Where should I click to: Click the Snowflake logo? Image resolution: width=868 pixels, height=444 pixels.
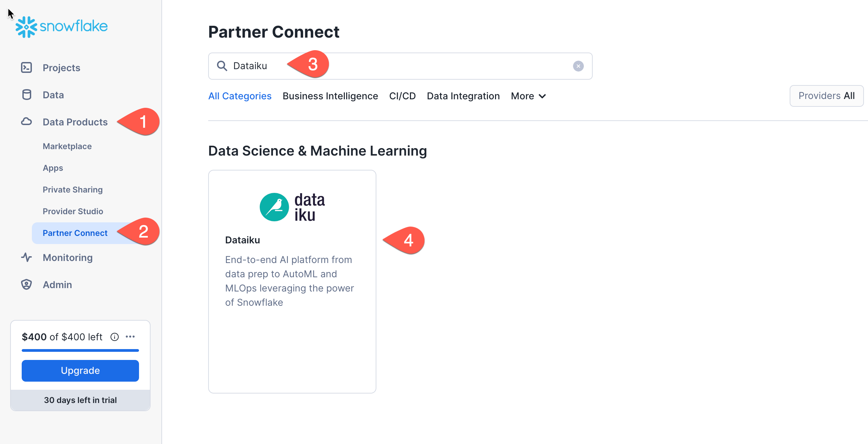[x=61, y=27]
